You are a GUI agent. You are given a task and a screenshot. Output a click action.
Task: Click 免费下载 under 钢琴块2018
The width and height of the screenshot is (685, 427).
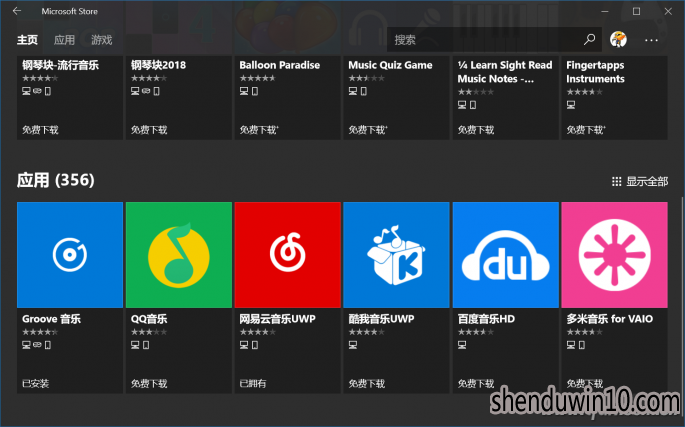[149, 130]
